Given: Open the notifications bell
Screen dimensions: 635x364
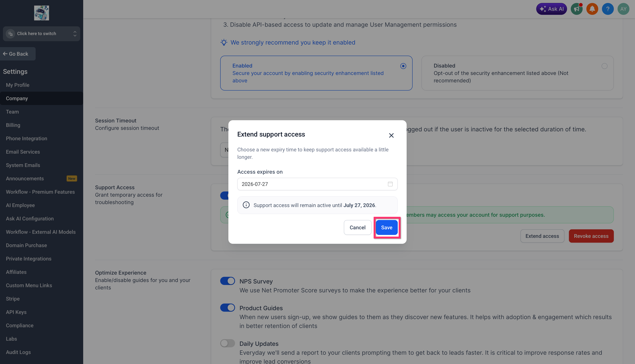Looking at the screenshot, I should 592,9.
